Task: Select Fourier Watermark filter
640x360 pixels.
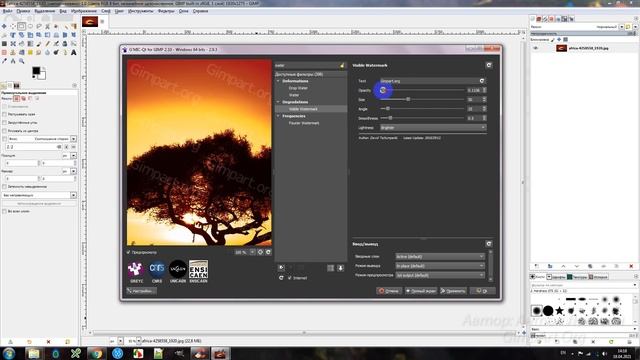Action: (x=304, y=123)
